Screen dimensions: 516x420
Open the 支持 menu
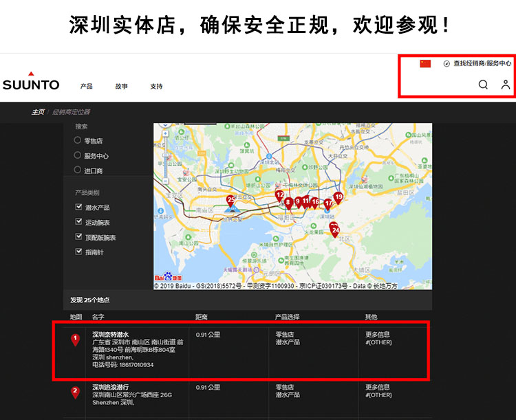[156, 86]
